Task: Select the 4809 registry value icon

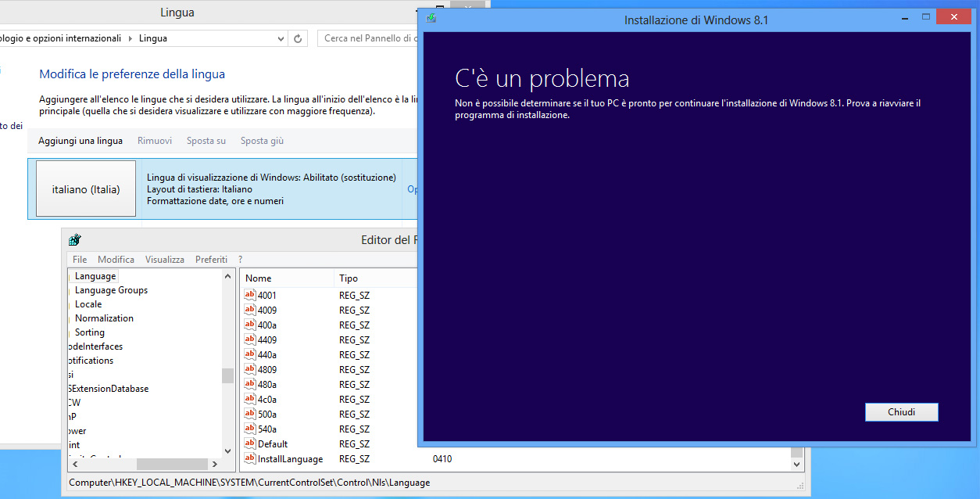Action: click(x=250, y=369)
